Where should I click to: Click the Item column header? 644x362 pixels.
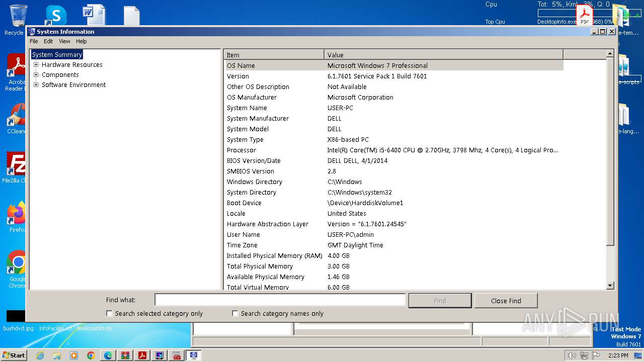[274, 55]
